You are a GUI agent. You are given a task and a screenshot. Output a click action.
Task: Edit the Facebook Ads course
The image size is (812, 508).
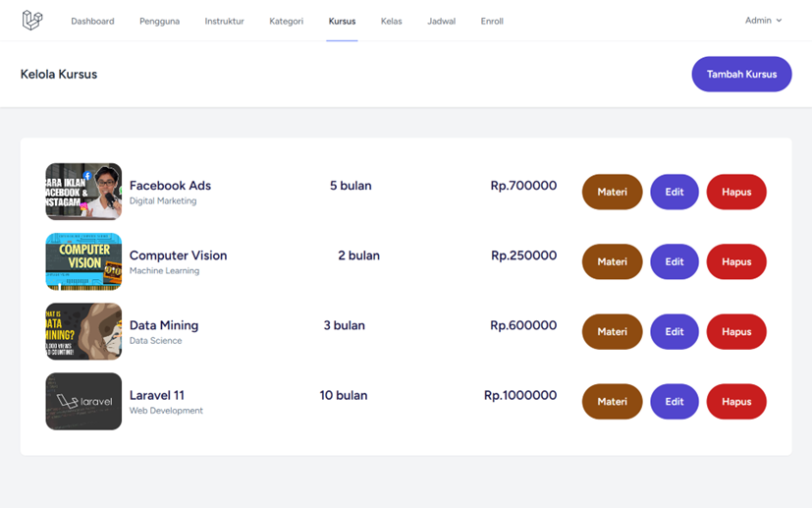(x=675, y=192)
